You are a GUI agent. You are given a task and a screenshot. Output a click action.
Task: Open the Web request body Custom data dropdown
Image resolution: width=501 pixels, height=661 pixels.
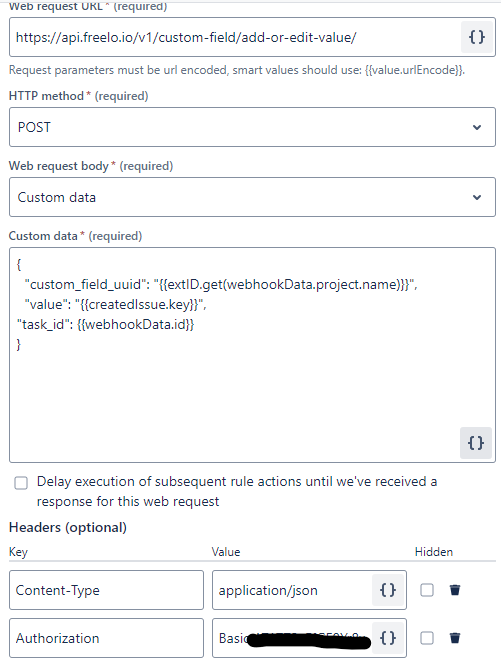click(x=252, y=197)
